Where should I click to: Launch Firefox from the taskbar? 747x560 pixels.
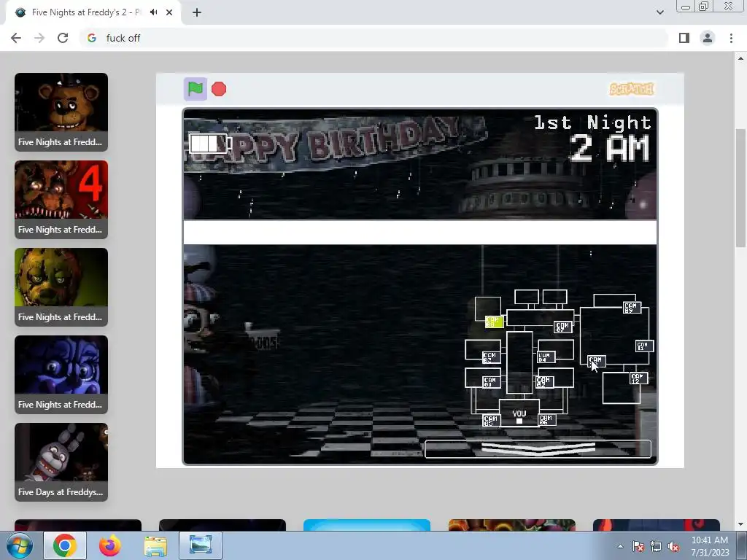point(109,545)
